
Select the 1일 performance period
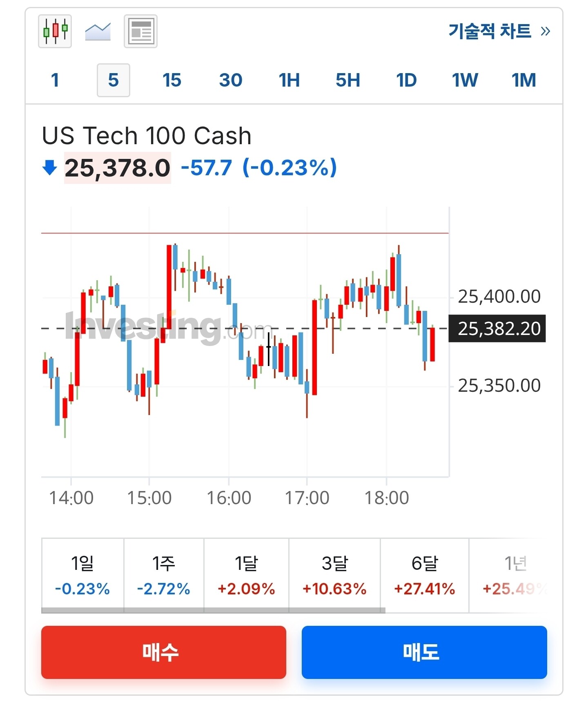(82, 575)
